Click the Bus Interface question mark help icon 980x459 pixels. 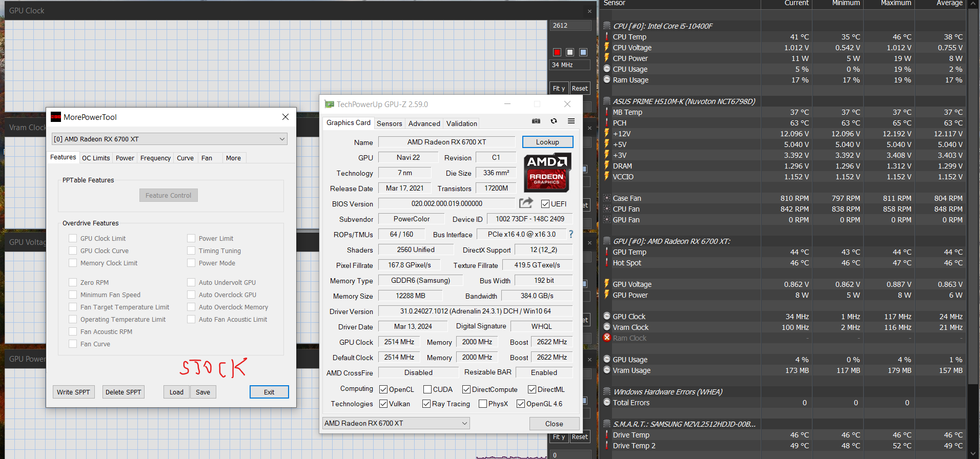[x=571, y=234]
